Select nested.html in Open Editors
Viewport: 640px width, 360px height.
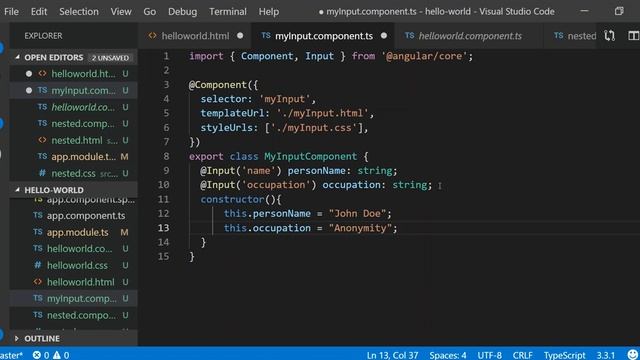point(73,140)
